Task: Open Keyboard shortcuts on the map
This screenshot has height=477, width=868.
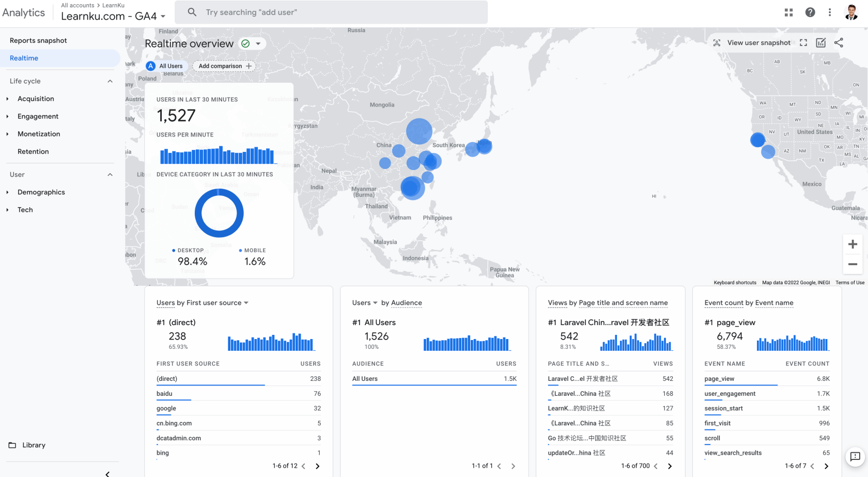Action: pos(735,283)
